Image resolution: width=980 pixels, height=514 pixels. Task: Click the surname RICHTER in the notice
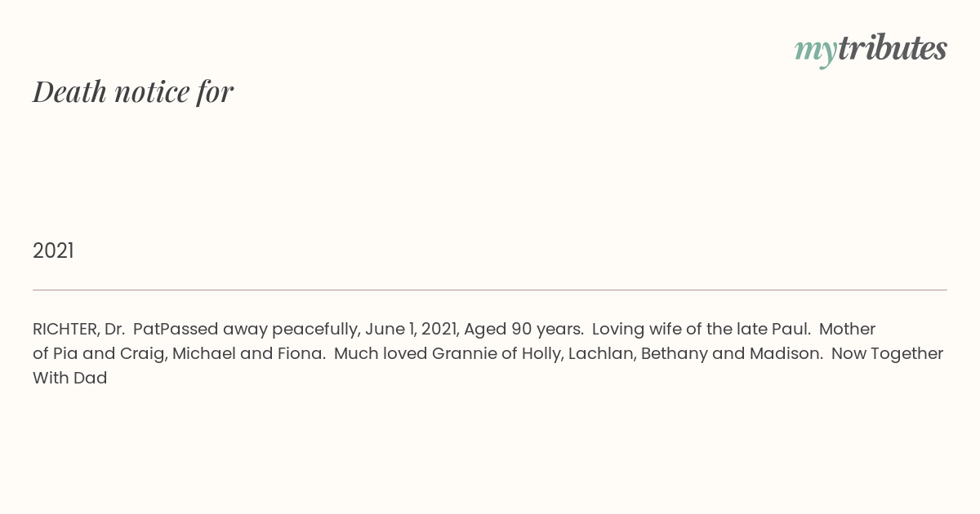(x=65, y=330)
